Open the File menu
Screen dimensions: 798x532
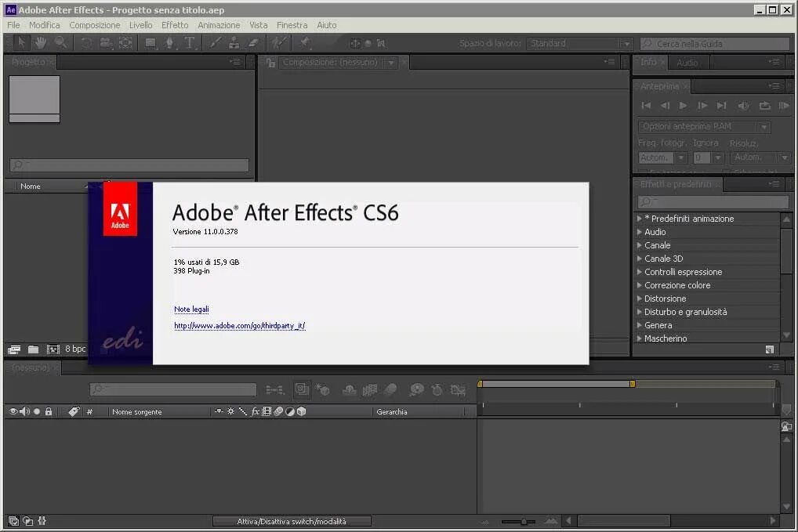[x=13, y=25]
